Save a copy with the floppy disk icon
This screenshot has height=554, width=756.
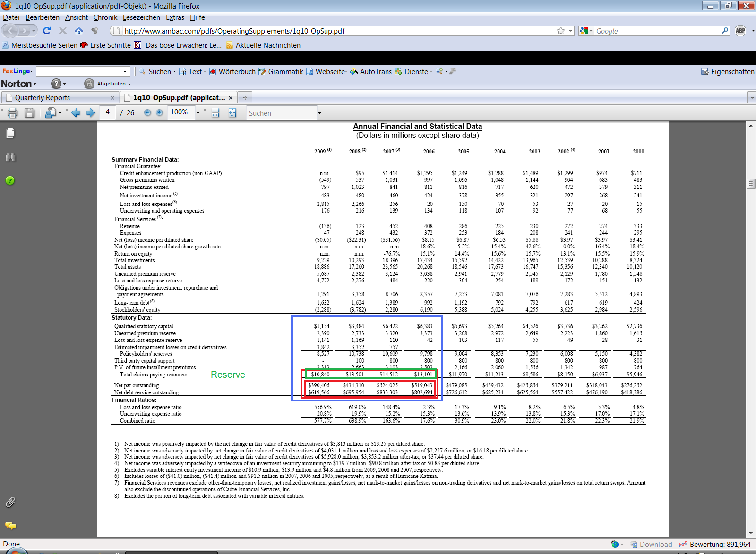(30, 113)
